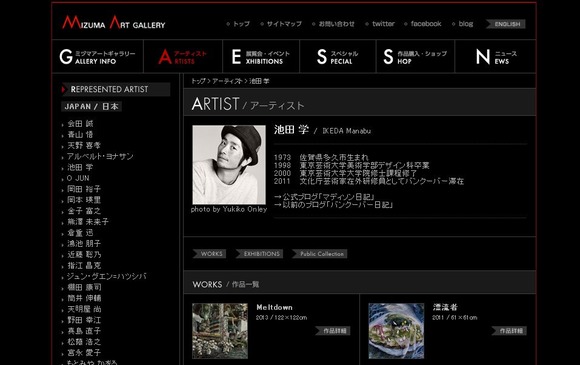
Task: Click the photo by Yukiko Onley caption
Action: point(229,210)
